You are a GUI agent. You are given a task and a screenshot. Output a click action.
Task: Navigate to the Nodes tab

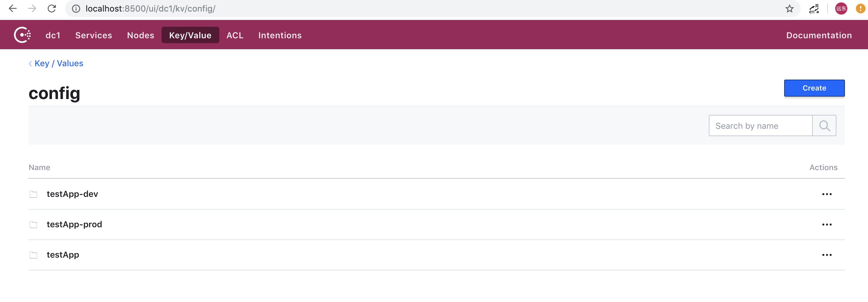tap(141, 35)
